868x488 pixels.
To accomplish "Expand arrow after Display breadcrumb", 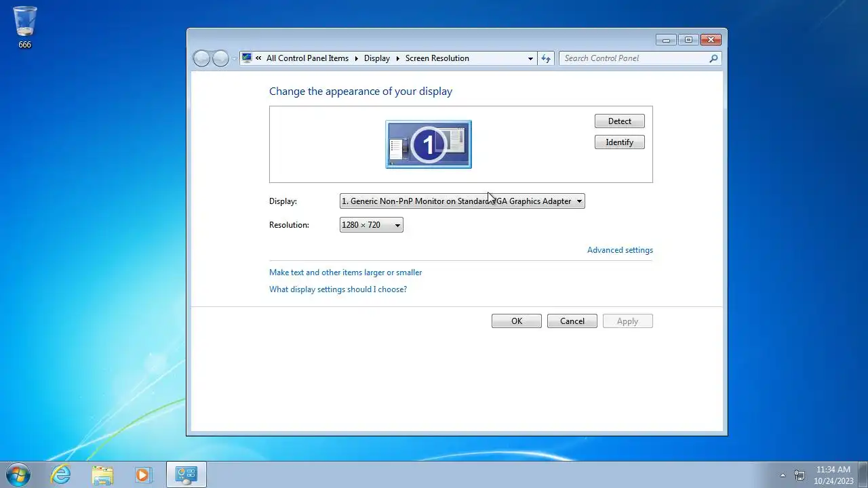I will 397,59.
